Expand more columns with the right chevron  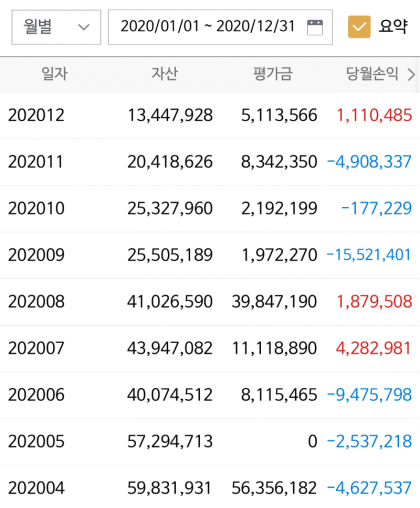412,74
